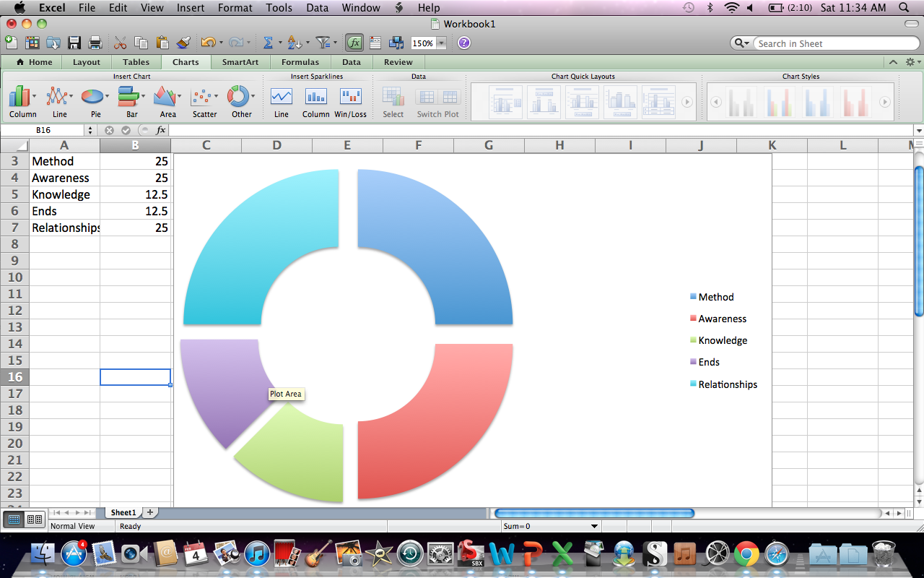
Task: Insert a Line sparkline
Action: tap(281, 102)
